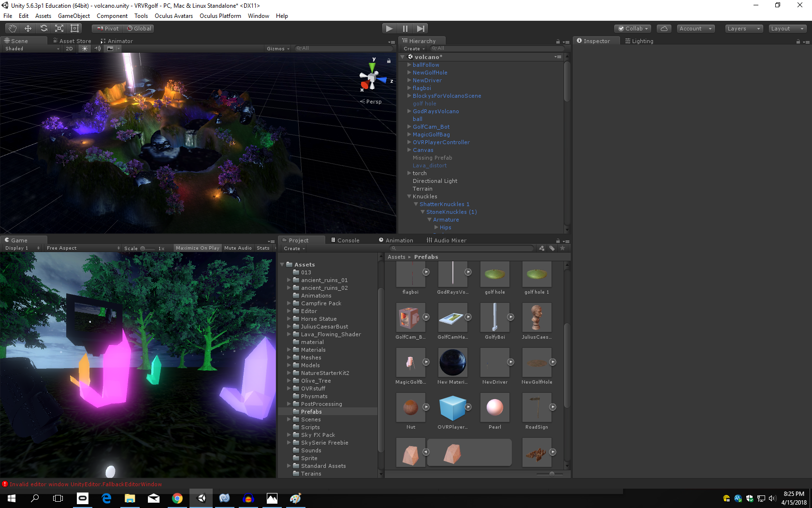This screenshot has width=812, height=508.
Task: Open the Gizmos dropdown
Action: click(x=278, y=48)
